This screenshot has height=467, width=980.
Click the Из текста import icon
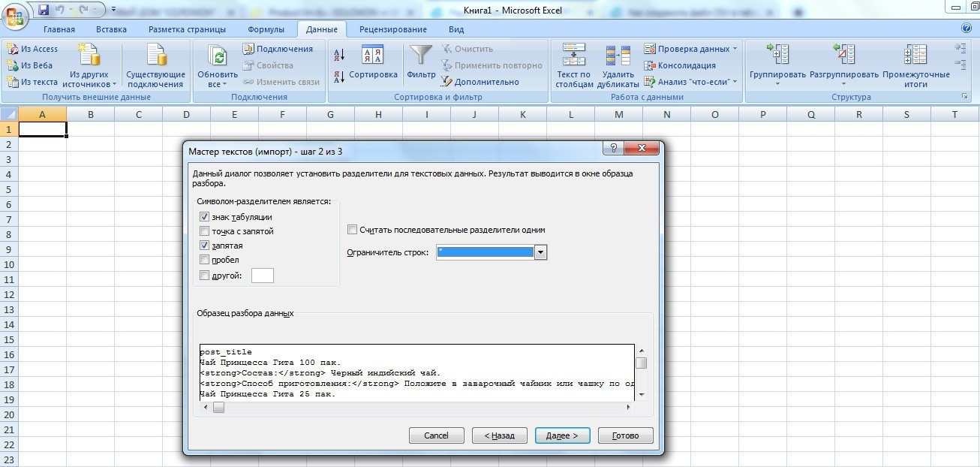[x=13, y=82]
